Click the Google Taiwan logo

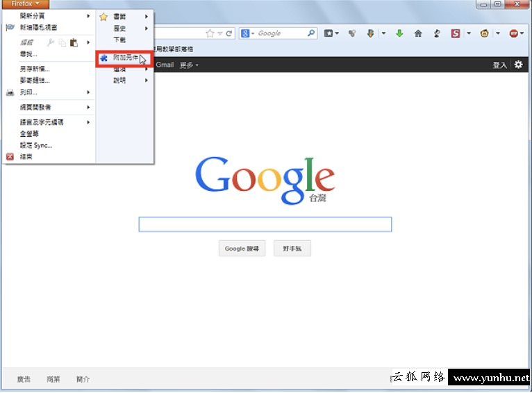click(x=265, y=180)
